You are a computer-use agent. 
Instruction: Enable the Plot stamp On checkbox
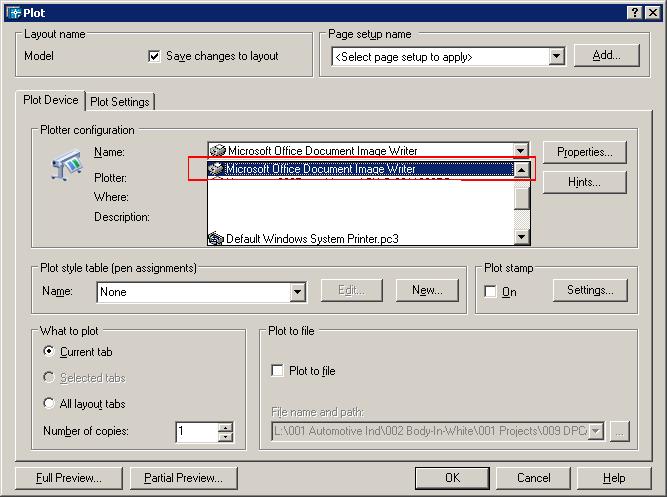point(490,291)
